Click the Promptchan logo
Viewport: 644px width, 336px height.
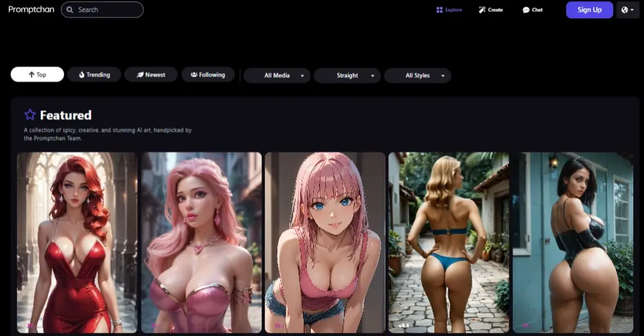point(31,9)
